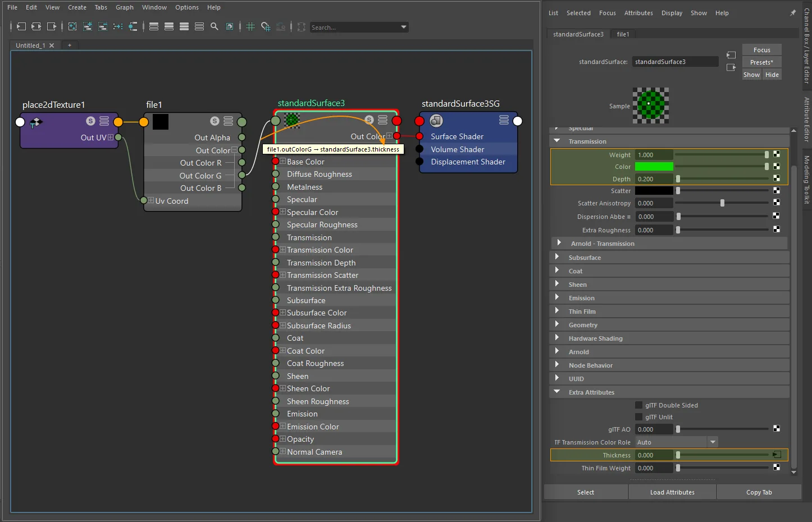Viewport: 812px width, 522px height.
Task: Click the Scatter Anisotropy slider handle
Action: point(722,203)
